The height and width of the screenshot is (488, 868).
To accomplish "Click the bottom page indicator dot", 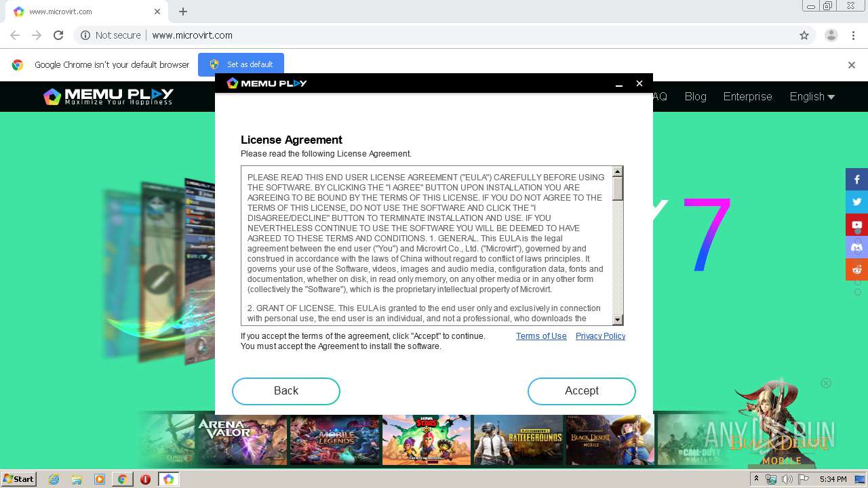I will coord(858,292).
